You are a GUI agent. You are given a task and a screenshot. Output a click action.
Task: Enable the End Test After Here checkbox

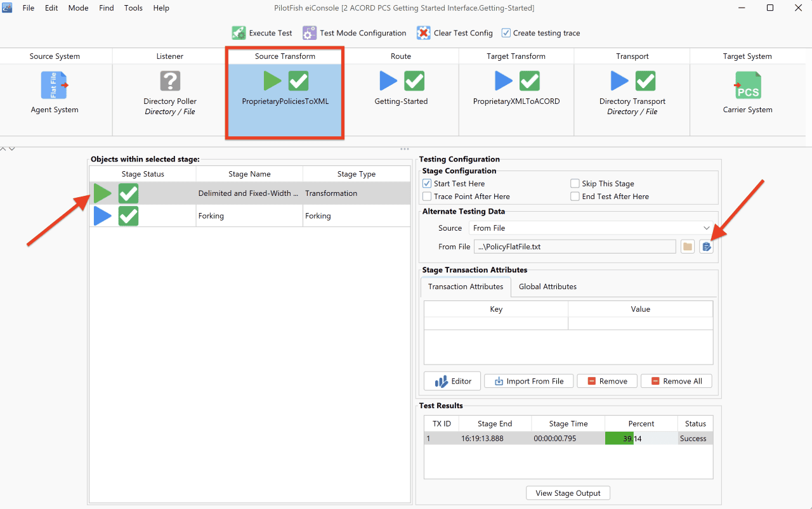575,197
